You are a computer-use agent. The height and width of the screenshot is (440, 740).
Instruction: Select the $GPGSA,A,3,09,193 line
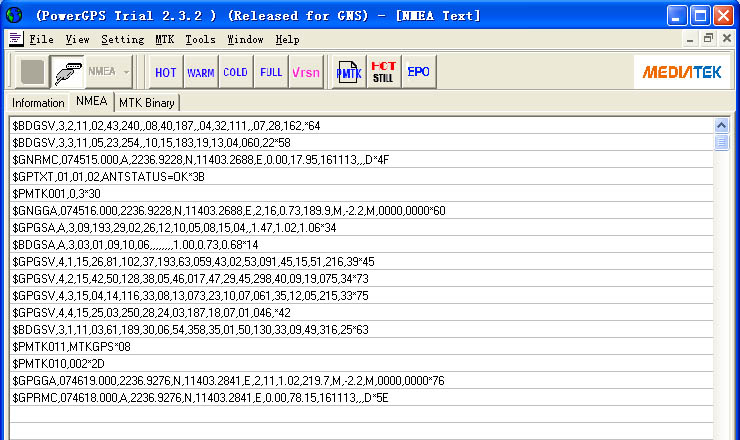tap(362, 228)
